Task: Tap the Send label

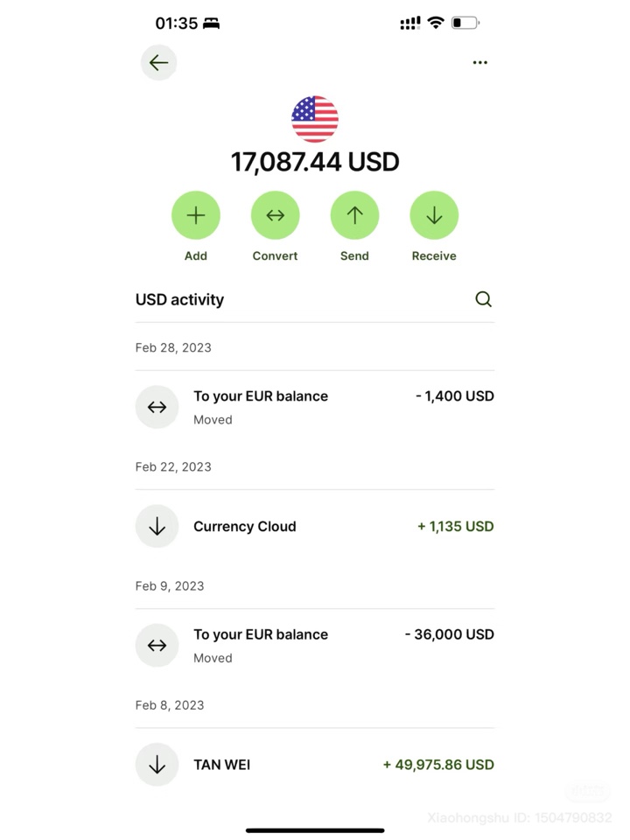Action: click(354, 256)
